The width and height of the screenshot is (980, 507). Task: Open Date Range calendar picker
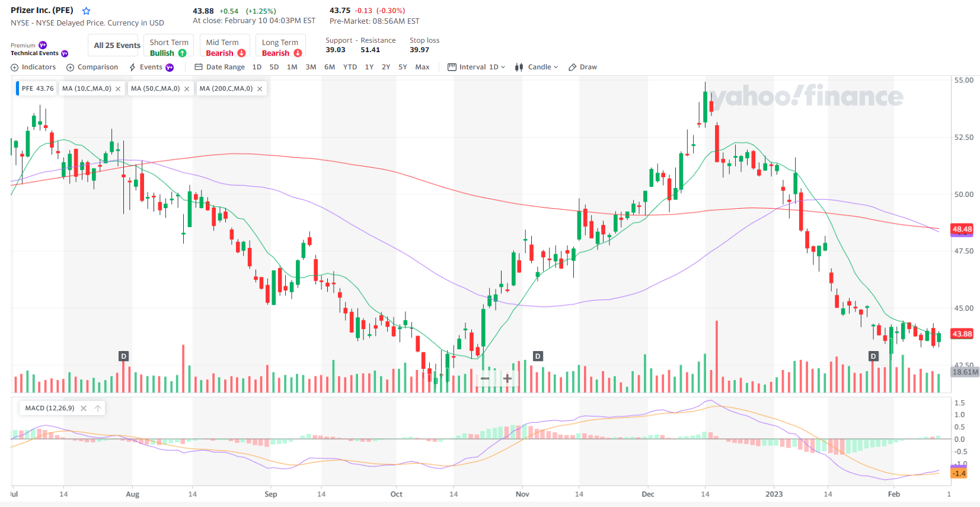coord(219,67)
